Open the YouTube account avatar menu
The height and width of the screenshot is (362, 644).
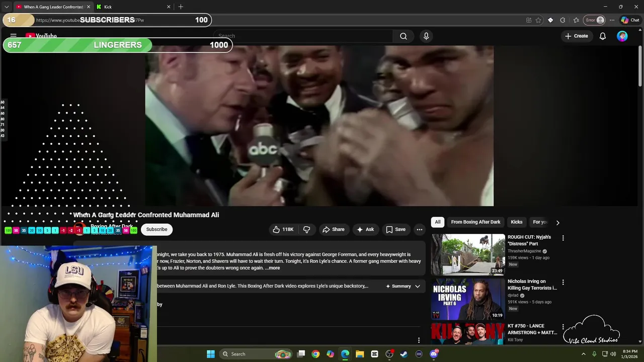pos(622,36)
